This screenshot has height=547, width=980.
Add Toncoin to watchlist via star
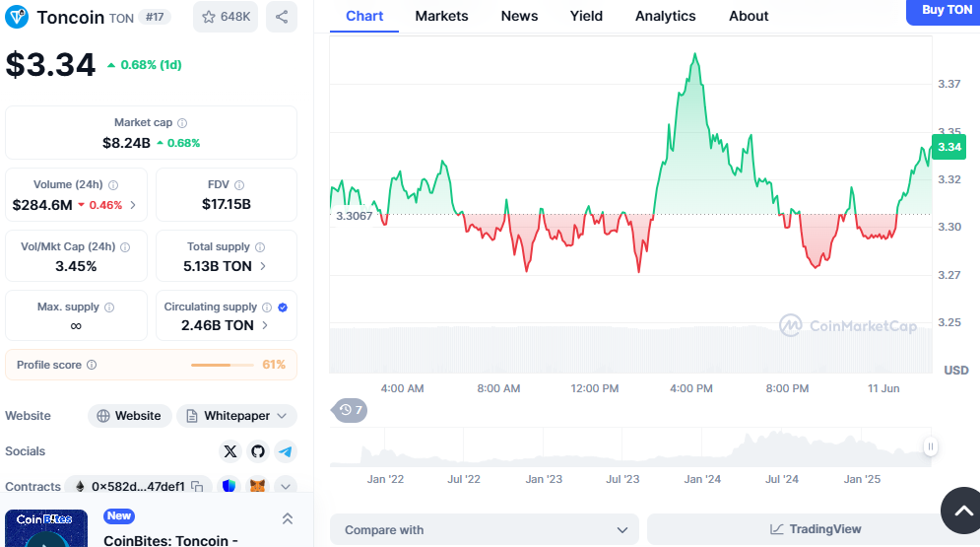click(225, 17)
